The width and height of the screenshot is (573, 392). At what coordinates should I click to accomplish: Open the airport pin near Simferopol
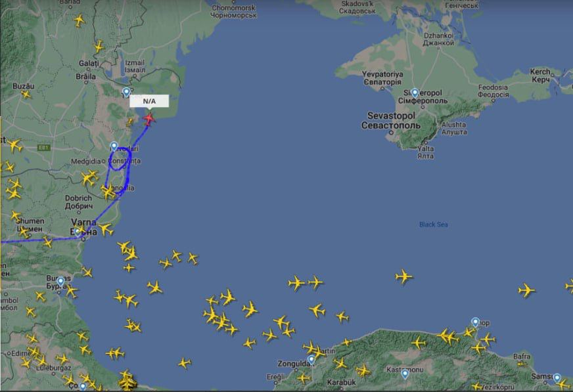point(415,93)
